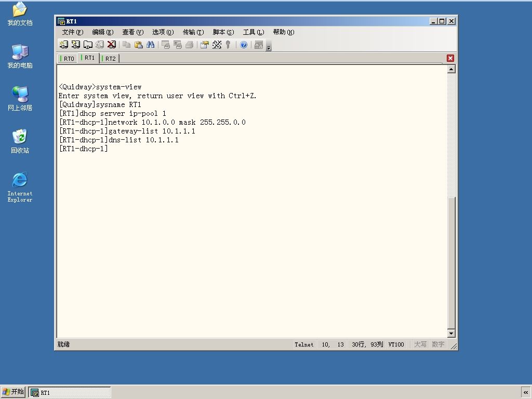Viewport: 532px width, 399px height.
Task: Click the 'dhcp server ip-pool 1' line
Action: pos(113,113)
